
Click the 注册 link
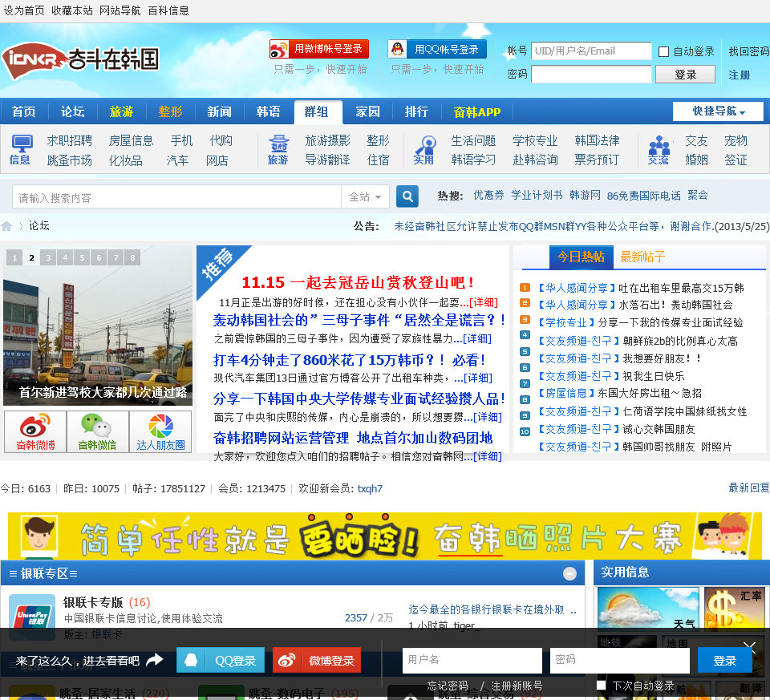pos(739,75)
